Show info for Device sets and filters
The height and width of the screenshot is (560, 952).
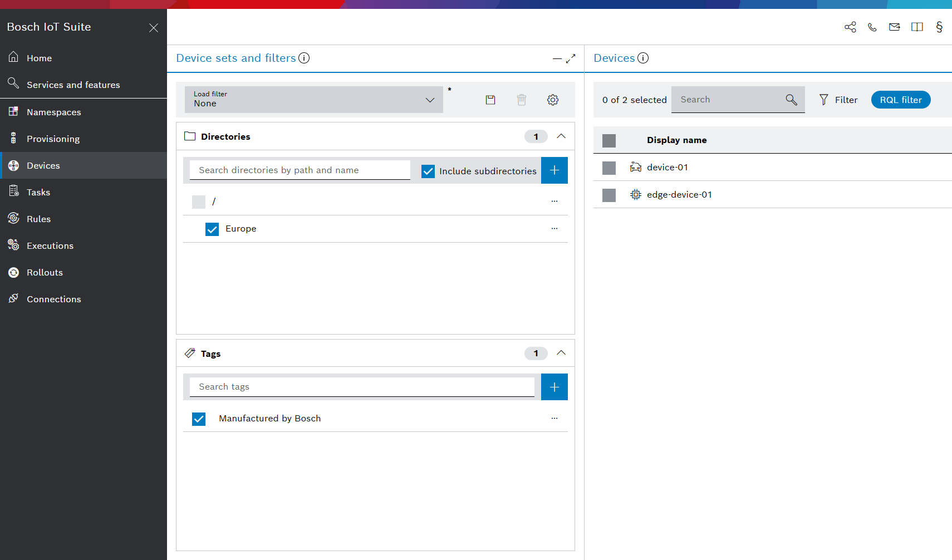click(x=304, y=58)
